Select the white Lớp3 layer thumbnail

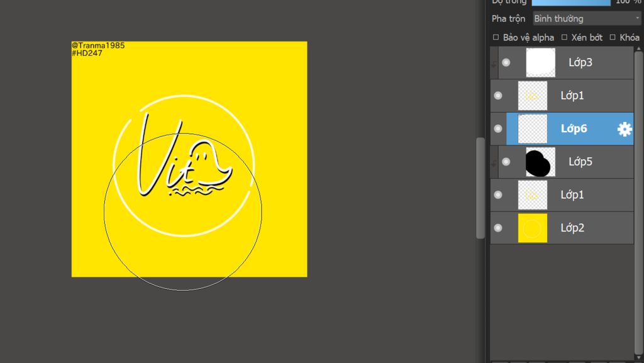point(540,62)
